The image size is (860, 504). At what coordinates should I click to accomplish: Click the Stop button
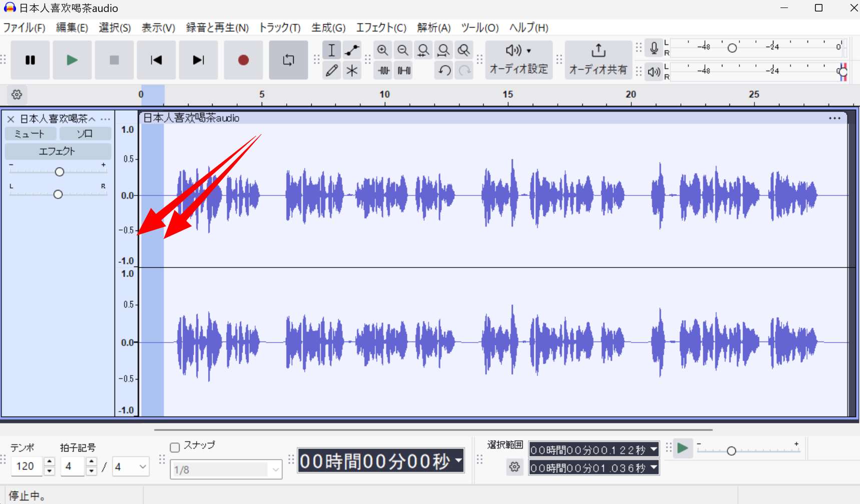[114, 60]
